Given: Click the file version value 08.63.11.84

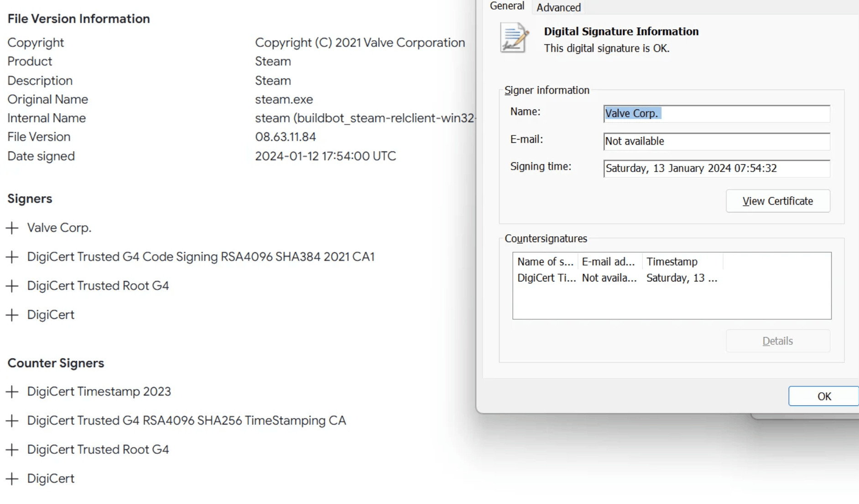Looking at the screenshot, I should pos(286,137).
